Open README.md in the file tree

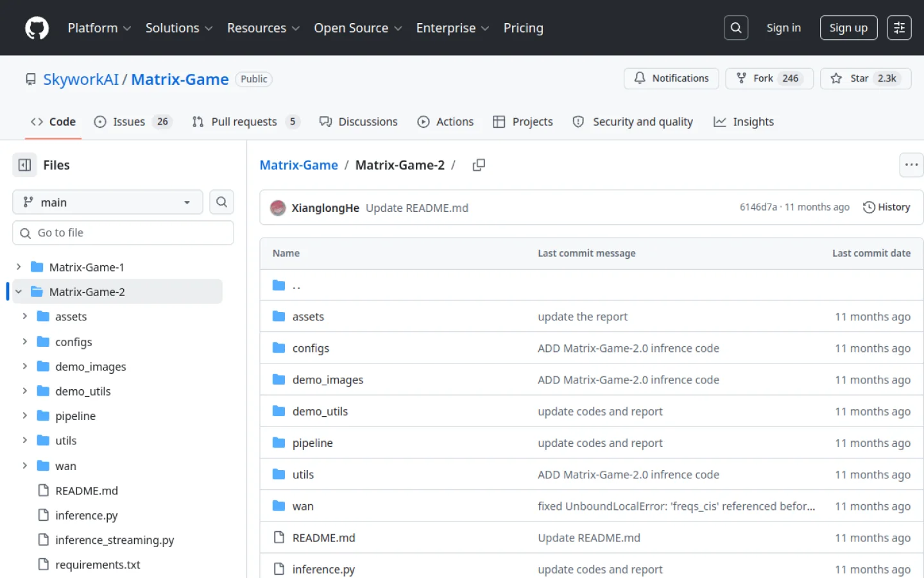pos(87,491)
